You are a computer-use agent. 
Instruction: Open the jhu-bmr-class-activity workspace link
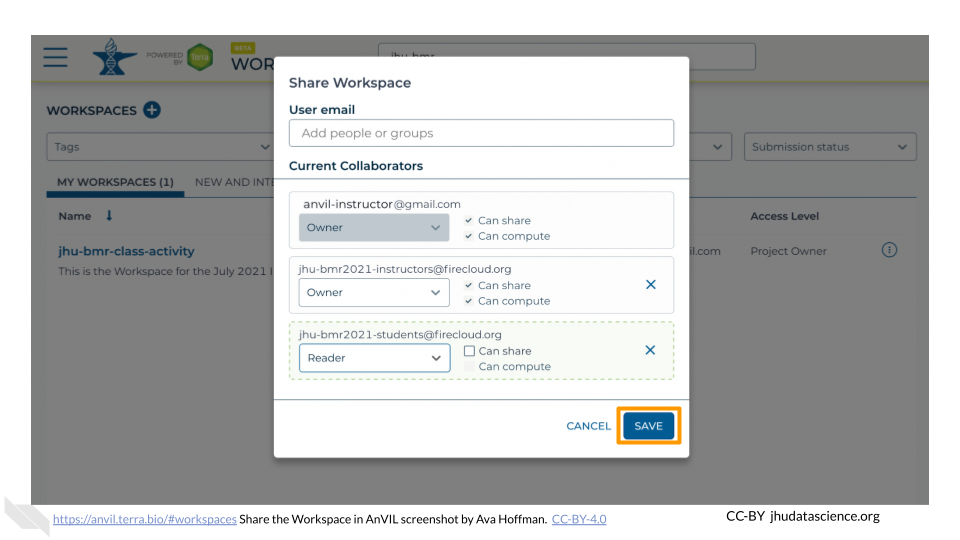(x=126, y=251)
